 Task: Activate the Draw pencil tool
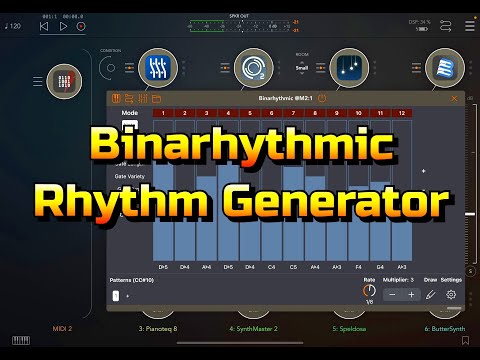pyautogui.click(x=430, y=294)
